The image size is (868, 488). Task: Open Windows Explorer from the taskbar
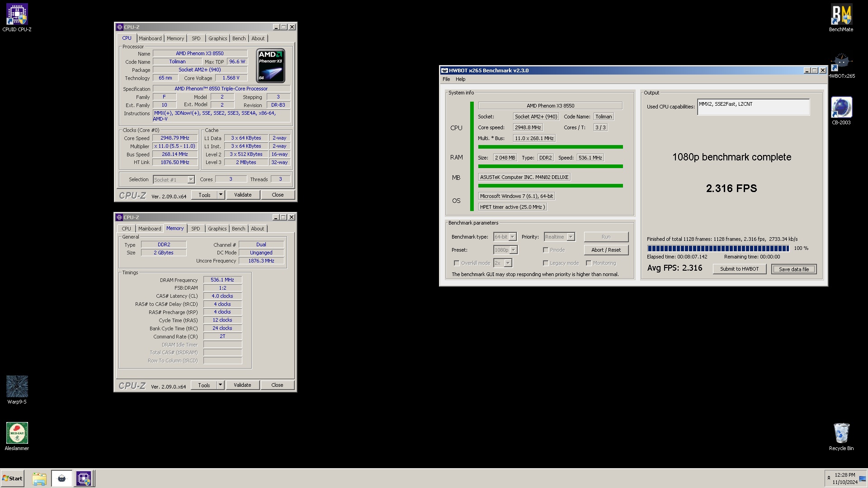tap(39, 479)
